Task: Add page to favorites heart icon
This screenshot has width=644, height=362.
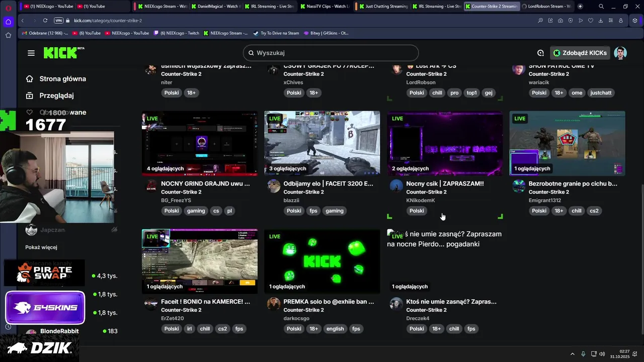Action: (x=591, y=21)
